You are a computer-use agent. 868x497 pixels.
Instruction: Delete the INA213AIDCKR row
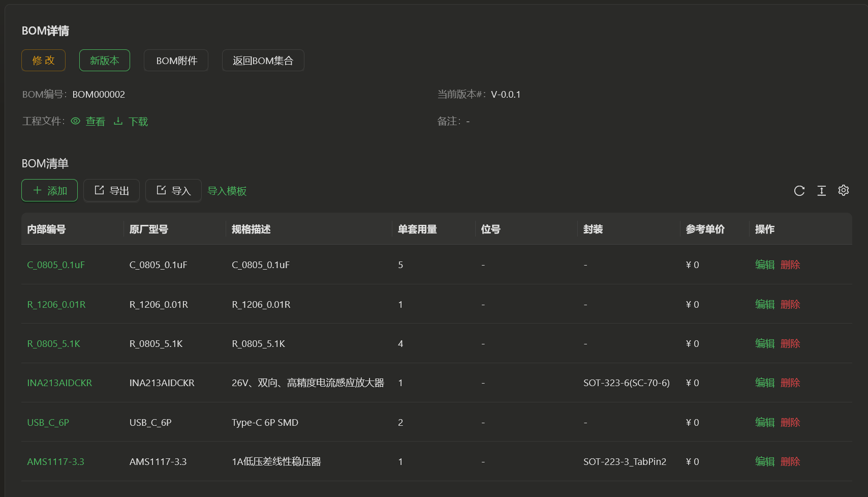(790, 383)
